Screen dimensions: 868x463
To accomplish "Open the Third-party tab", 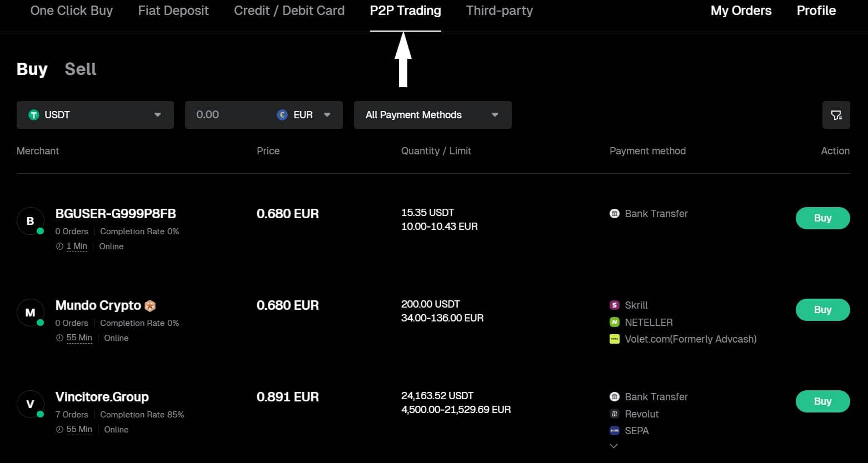I will click(x=500, y=11).
